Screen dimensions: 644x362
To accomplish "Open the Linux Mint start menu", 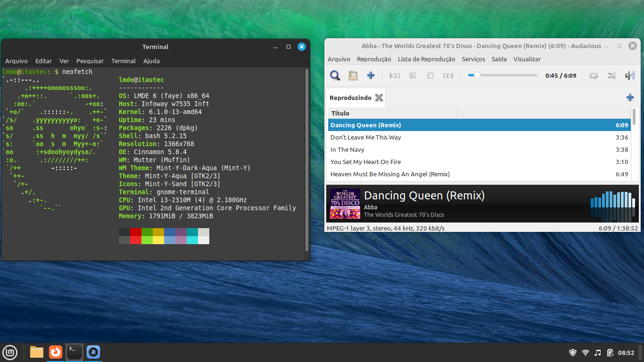I will point(10,352).
